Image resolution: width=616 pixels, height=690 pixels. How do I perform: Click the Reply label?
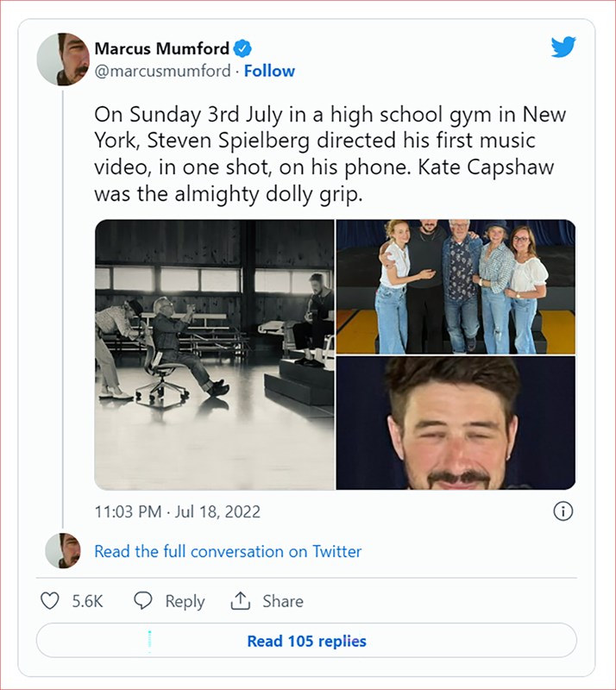point(185,601)
